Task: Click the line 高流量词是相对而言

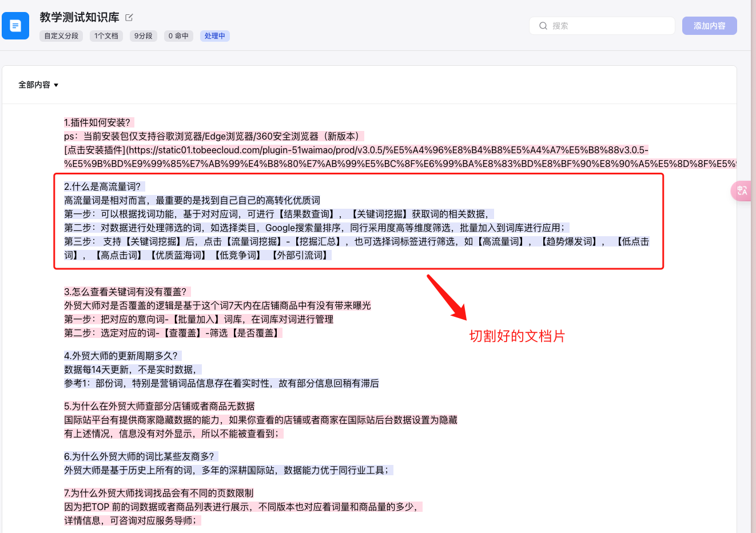Action: [192, 200]
